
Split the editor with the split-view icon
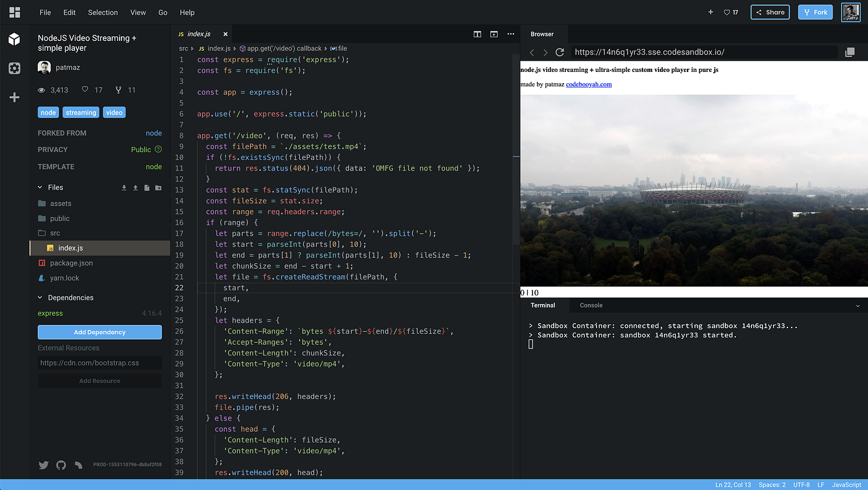coord(477,34)
